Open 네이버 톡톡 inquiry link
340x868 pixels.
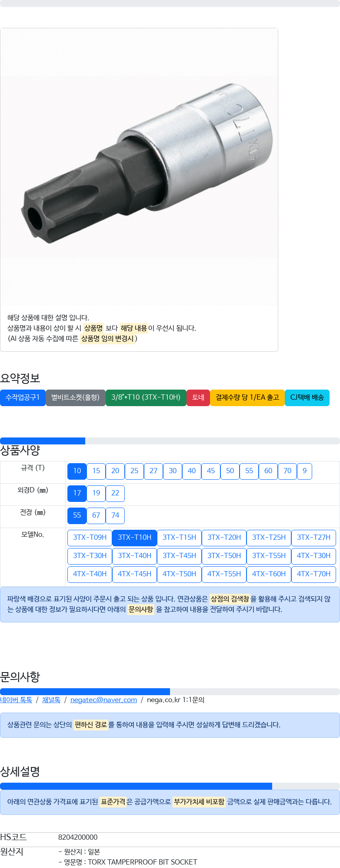[16, 700]
